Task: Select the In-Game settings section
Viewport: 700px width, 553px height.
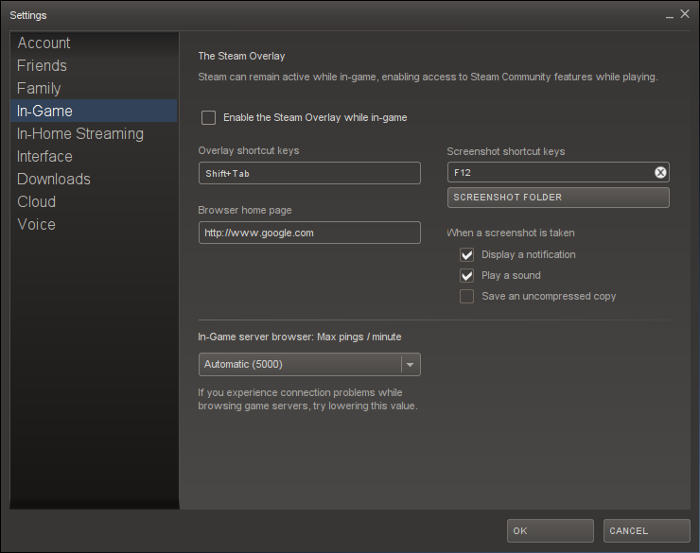Action: tap(94, 111)
